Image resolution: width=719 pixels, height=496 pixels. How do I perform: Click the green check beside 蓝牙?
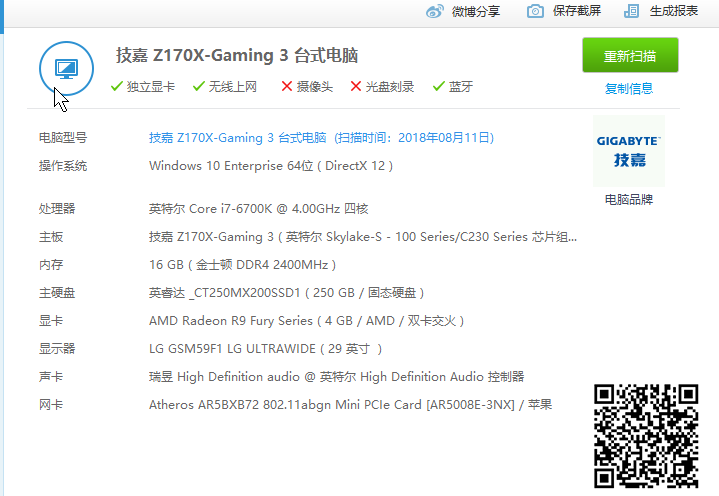438,87
